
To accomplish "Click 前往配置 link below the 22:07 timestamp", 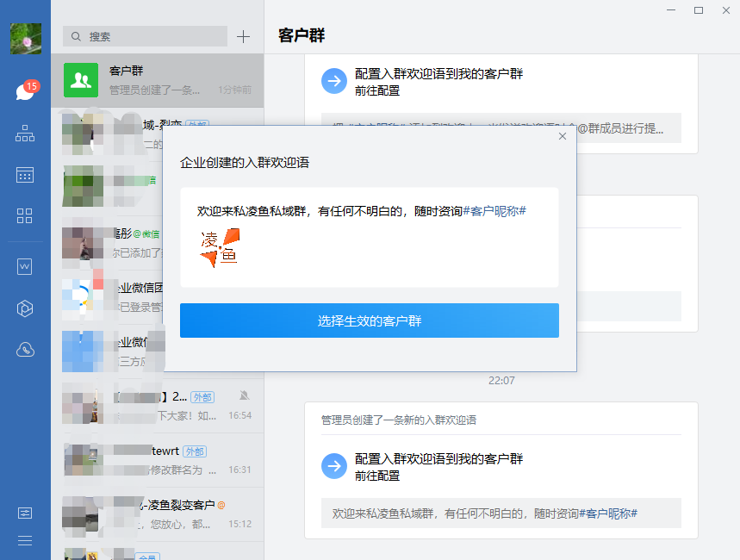I will 377,475.
